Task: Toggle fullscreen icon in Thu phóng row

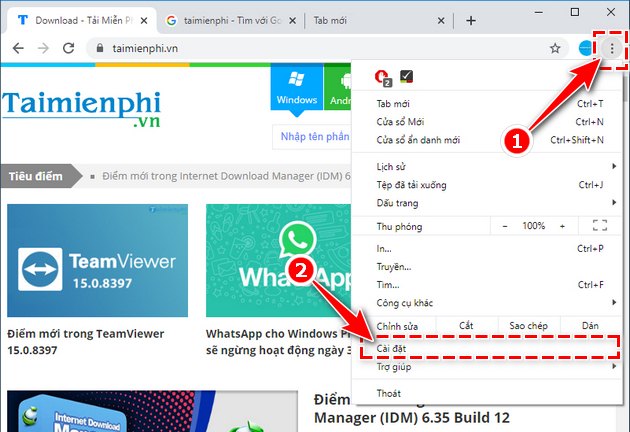Action: click(600, 225)
